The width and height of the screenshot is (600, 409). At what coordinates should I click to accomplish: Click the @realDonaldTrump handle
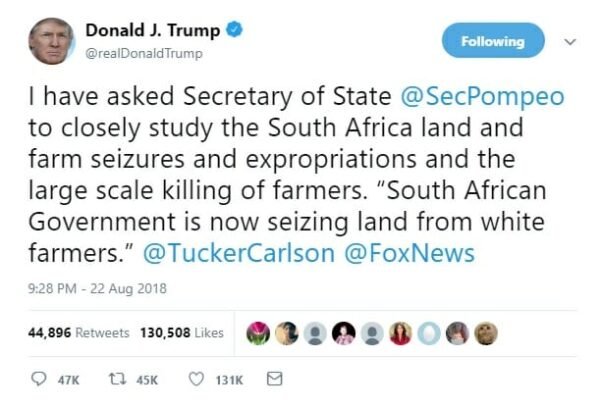pos(144,53)
